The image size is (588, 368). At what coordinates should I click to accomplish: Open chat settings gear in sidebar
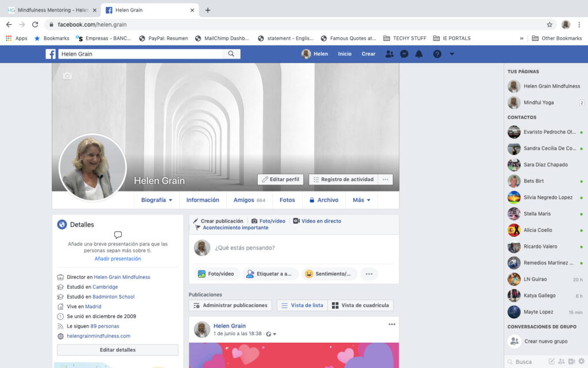(581, 362)
